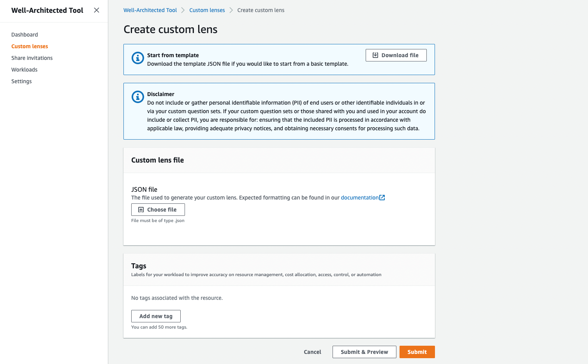Click the upload icon inside Choose file
588x364 pixels.
tap(141, 209)
